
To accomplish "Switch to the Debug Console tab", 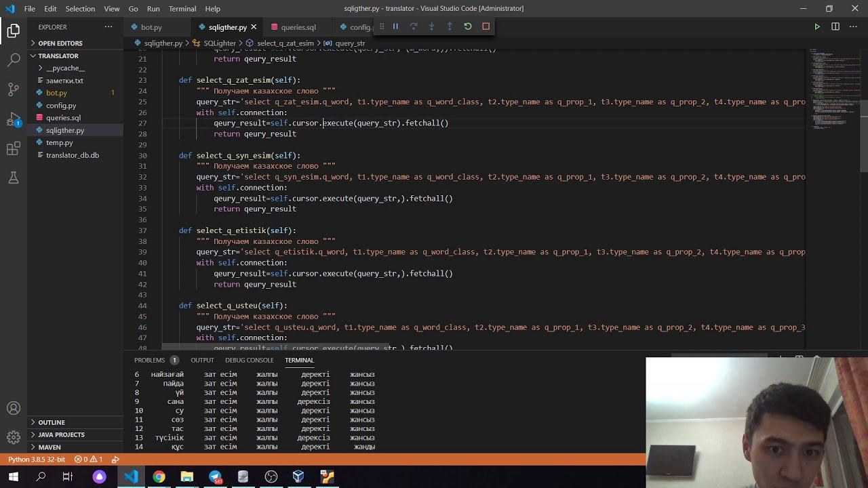I will coord(250,360).
